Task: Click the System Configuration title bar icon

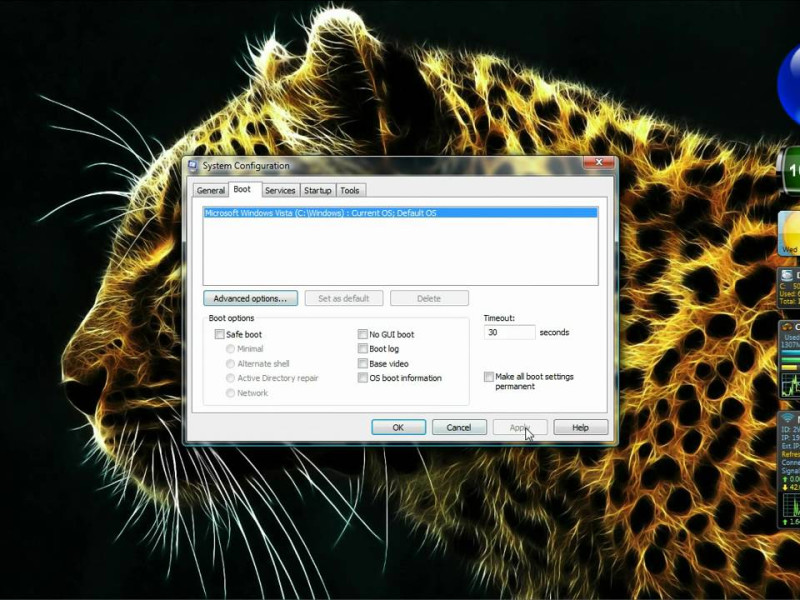Action: [x=193, y=165]
